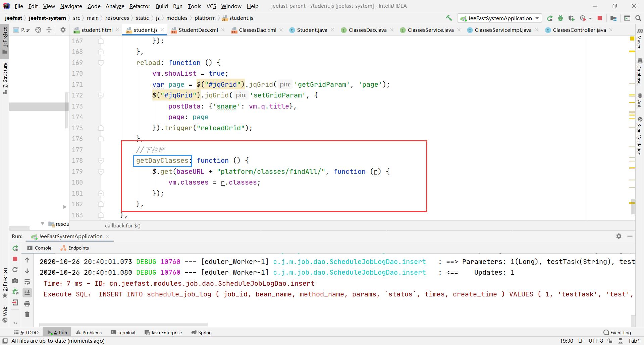Open Run panel settings gear
Image resolution: width=644 pixels, height=345 pixels.
pyautogui.click(x=619, y=236)
